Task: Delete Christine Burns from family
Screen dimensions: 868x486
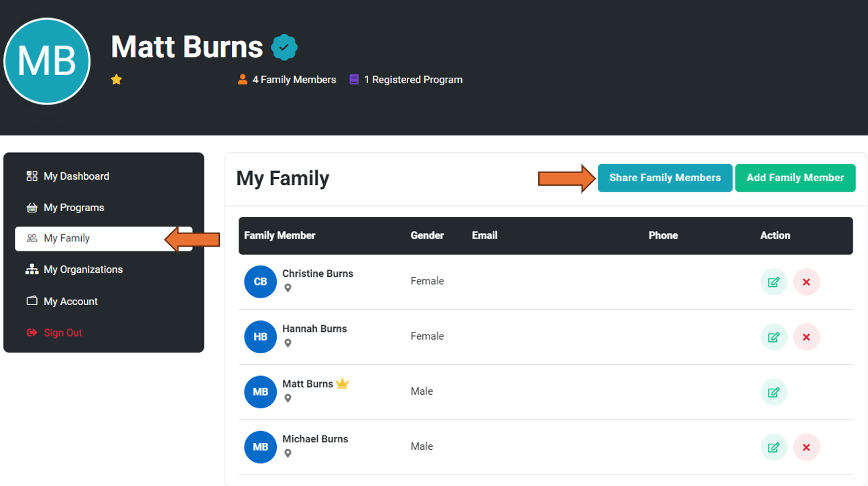Action: (x=806, y=282)
